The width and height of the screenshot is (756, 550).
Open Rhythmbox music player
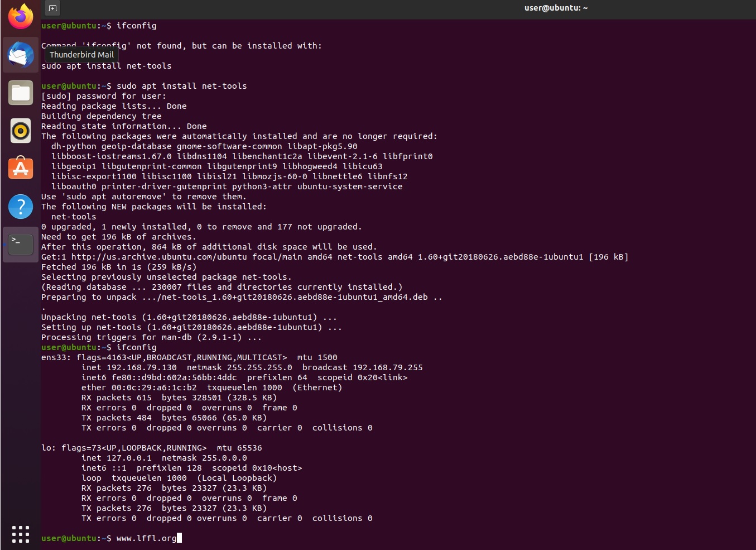20,131
